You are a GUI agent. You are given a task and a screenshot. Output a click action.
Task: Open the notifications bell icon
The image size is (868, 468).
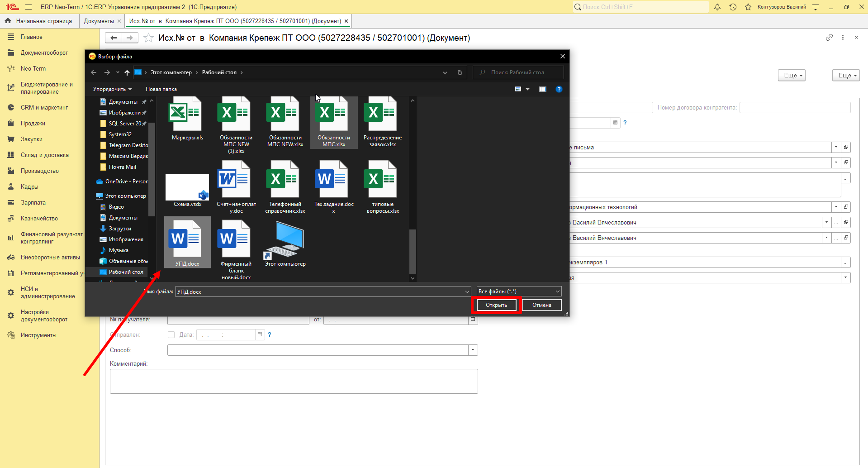tap(717, 7)
